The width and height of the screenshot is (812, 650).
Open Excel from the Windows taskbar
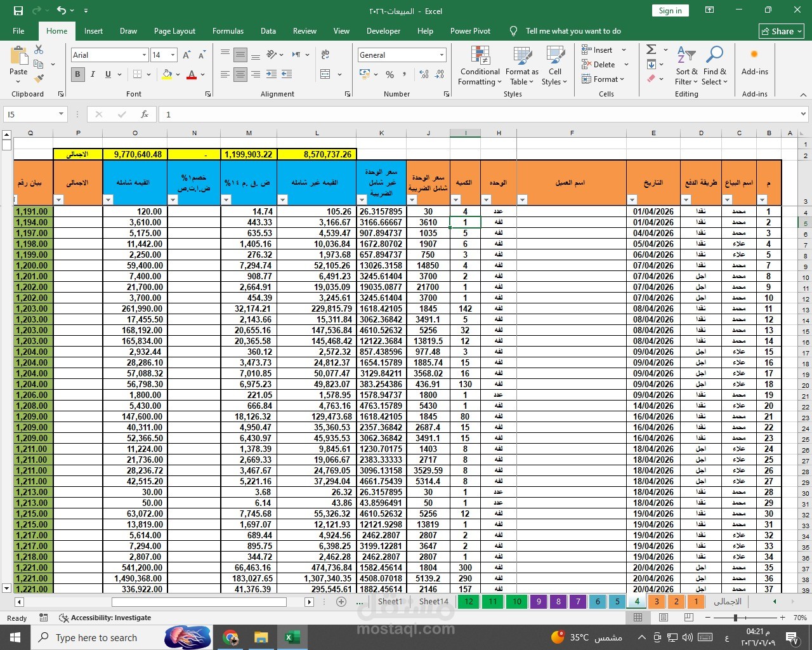(292, 637)
